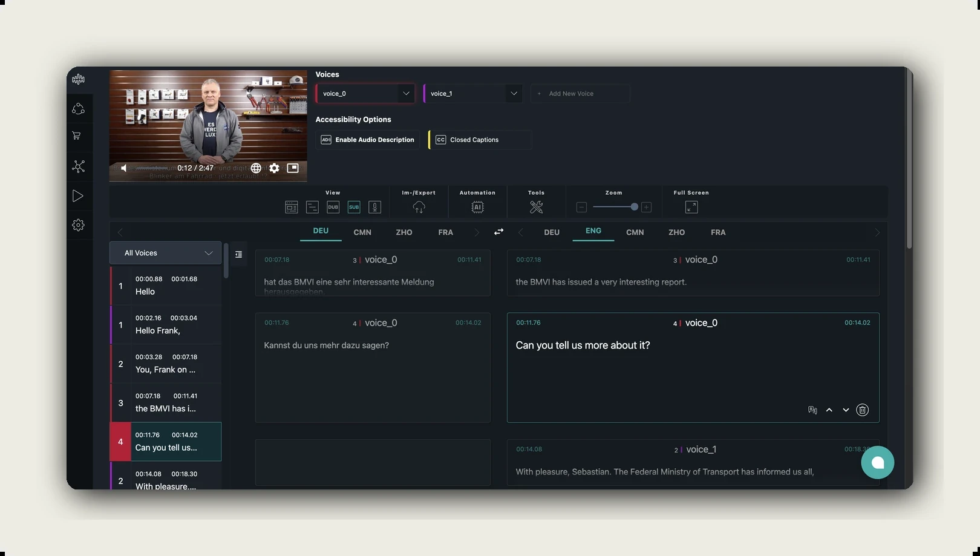Click the Zoom plus button
Viewport: 980px width, 556px height.
pos(646,208)
